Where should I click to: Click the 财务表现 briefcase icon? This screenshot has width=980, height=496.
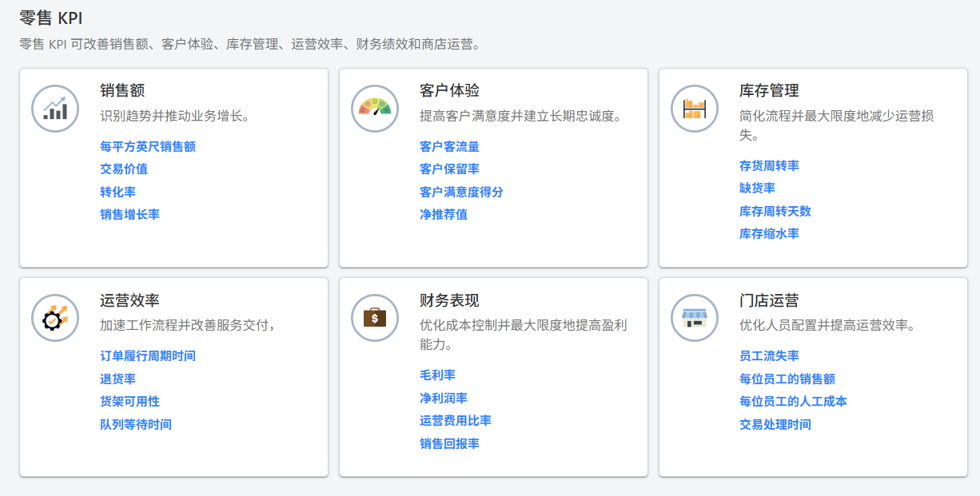(x=374, y=317)
